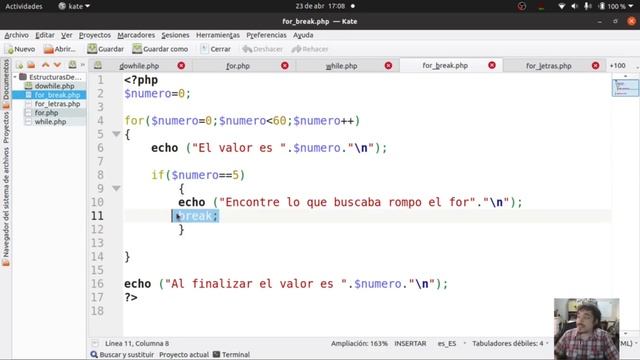Image resolution: width=640 pixels, height=360 pixels.
Task: Open the clock showing 23 de abr 17:08
Action: click(320, 6)
